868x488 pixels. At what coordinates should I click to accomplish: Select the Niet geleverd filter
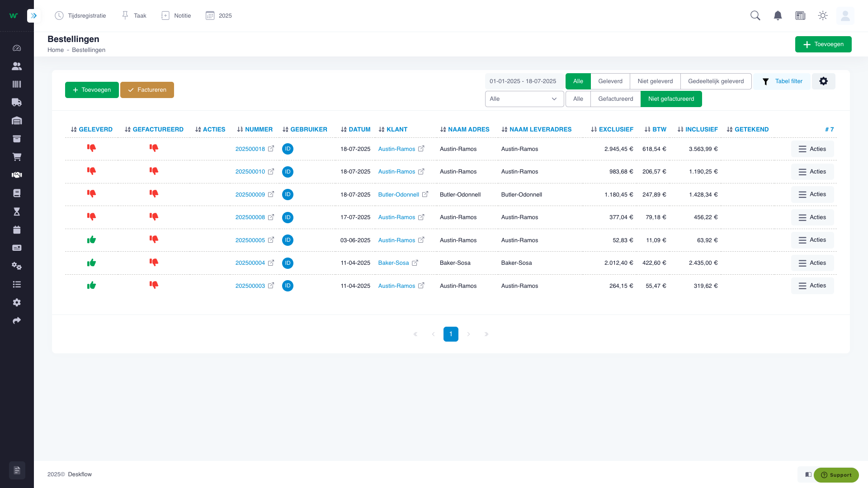[655, 81]
